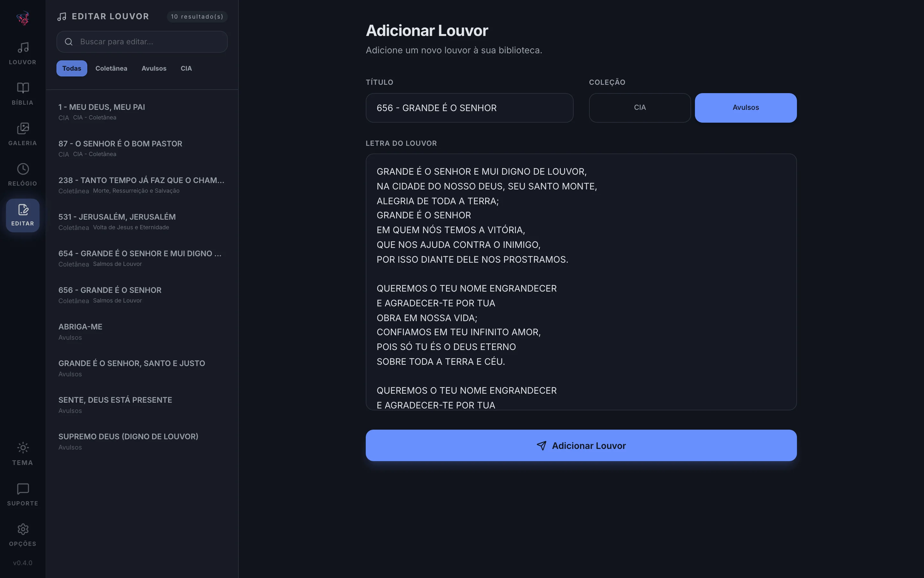This screenshot has width=924, height=578.
Task: Open '531 - JERUSALÉM, JERUSALÉM' entry
Action: pos(142,222)
